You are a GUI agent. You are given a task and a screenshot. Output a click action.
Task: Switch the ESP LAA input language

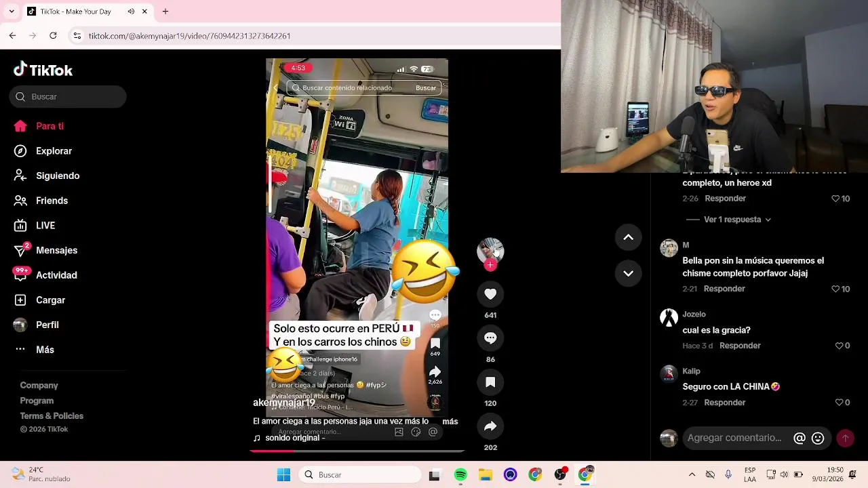[750, 474]
